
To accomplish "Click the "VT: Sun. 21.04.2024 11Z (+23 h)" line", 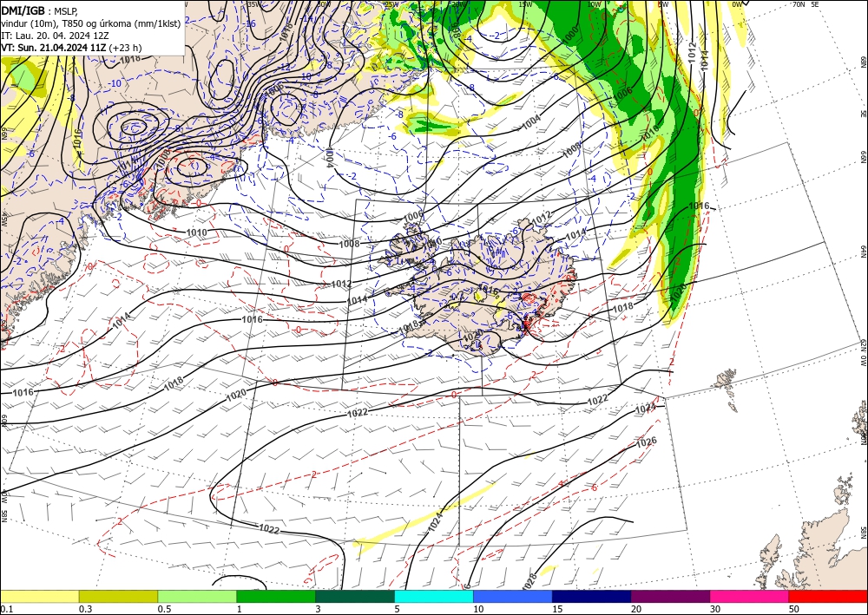I will (71, 48).
